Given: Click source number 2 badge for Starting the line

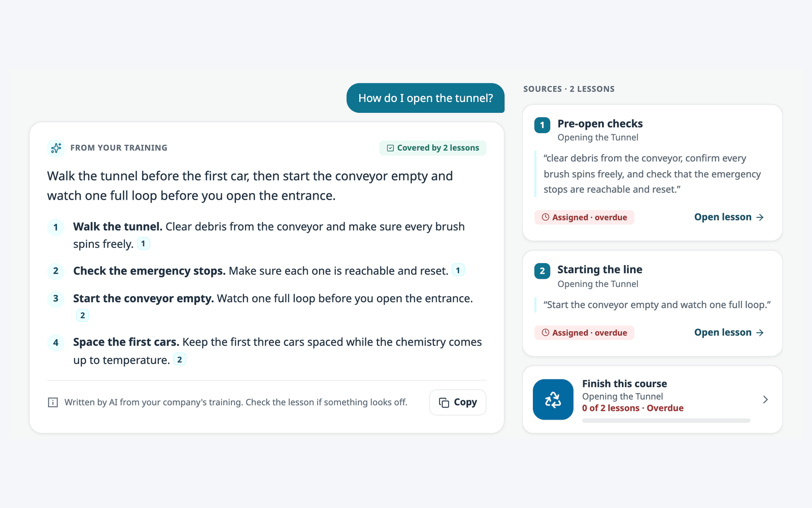Looking at the screenshot, I should [x=542, y=271].
